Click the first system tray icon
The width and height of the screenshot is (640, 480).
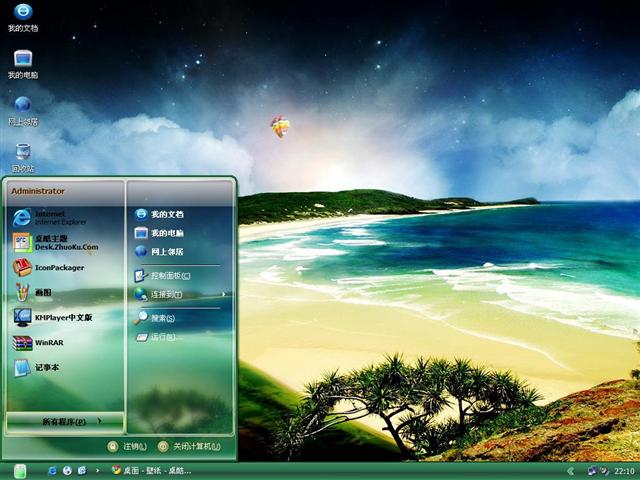pos(592,471)
